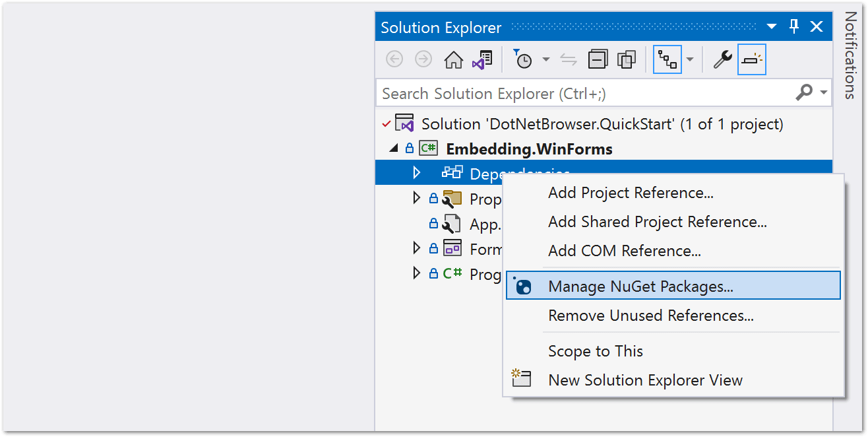Open Properties wrench icon in toolbar

point(723,59)
